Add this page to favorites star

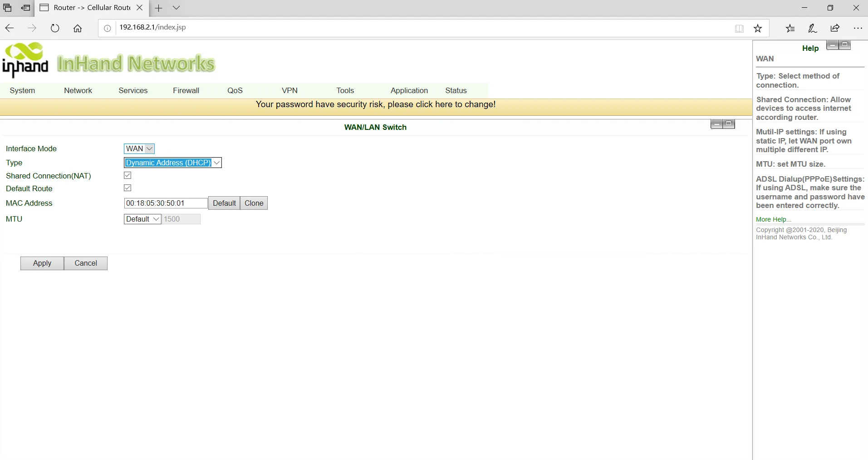pyautogui.click(x=758, y=29)
